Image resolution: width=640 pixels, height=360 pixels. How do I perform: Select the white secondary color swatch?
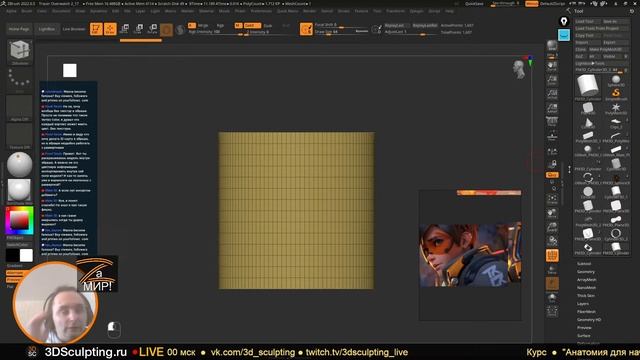pyautogui.click(x=26, y=256)
